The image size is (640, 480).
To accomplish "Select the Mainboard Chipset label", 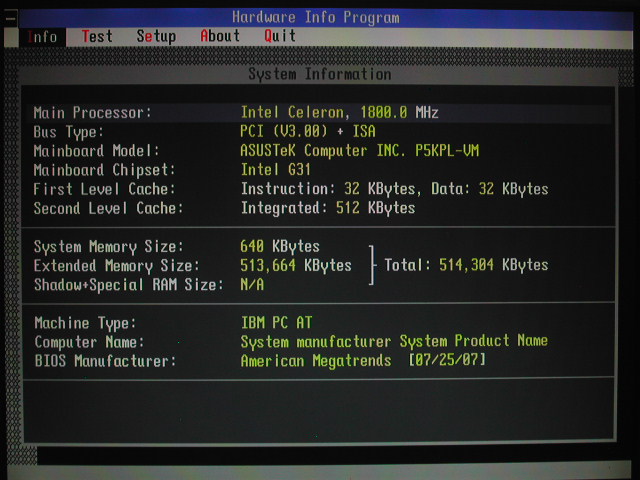I will 104,170.
